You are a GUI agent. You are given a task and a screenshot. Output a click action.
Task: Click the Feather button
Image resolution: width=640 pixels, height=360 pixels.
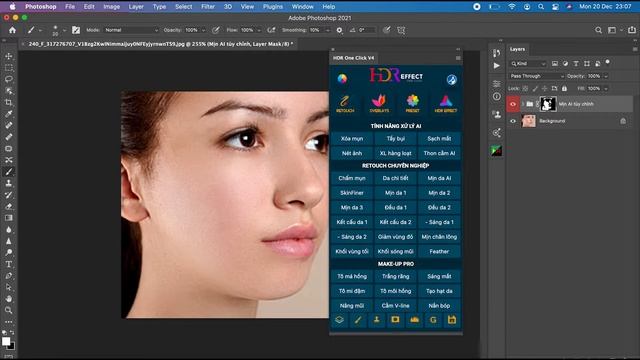[x=439, y=252]
